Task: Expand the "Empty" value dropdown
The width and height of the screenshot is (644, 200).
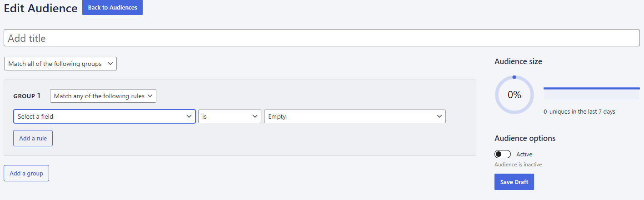Action: click(355, 116)
